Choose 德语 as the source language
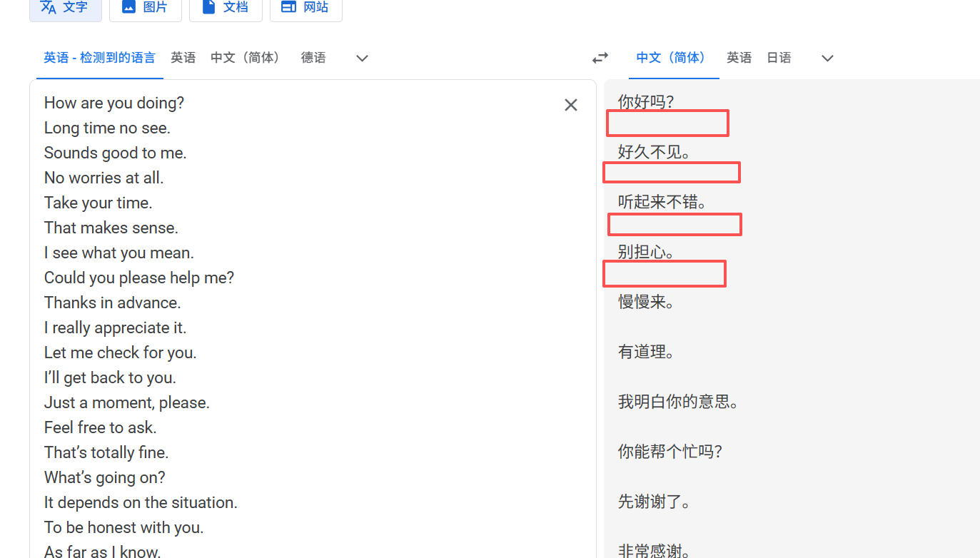The image size is (980, 558). [x=313, y=58]
